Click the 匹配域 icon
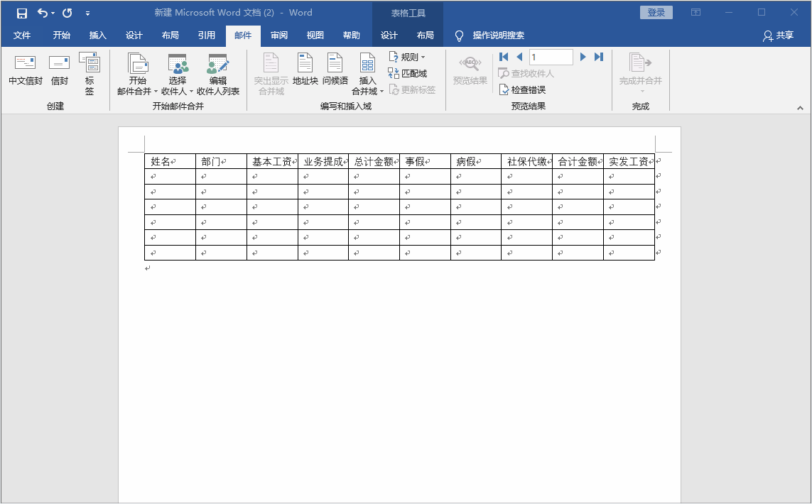812x504 pixels. (412, 73)
